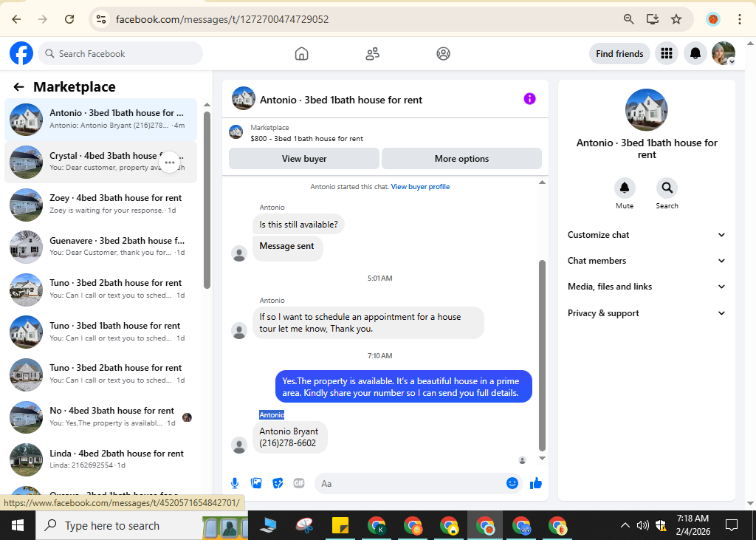Click the chat messages scrollbar thumb
The image size is (756, 540).
coord(542,355)
